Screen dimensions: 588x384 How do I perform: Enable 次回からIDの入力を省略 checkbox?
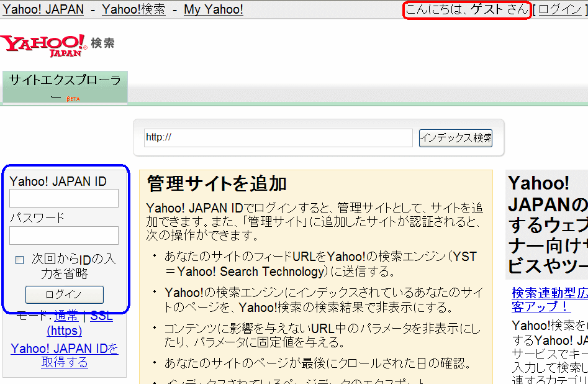tap(19, 260)
